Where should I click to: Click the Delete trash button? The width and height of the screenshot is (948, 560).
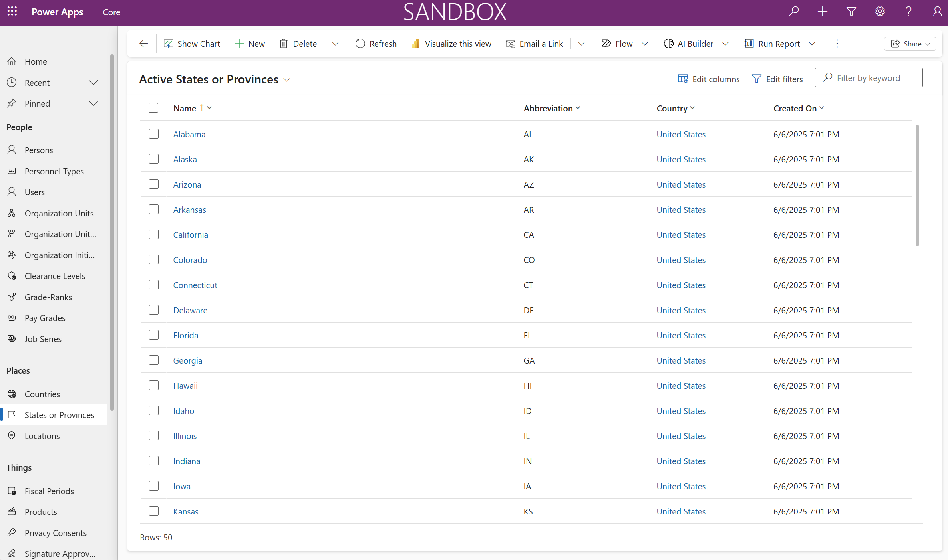click(x=298, y=44)
